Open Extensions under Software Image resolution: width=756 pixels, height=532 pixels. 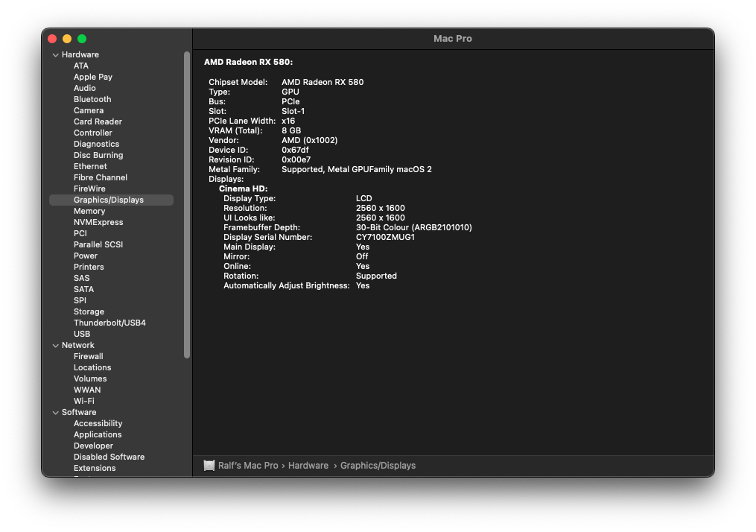[95, 467]
